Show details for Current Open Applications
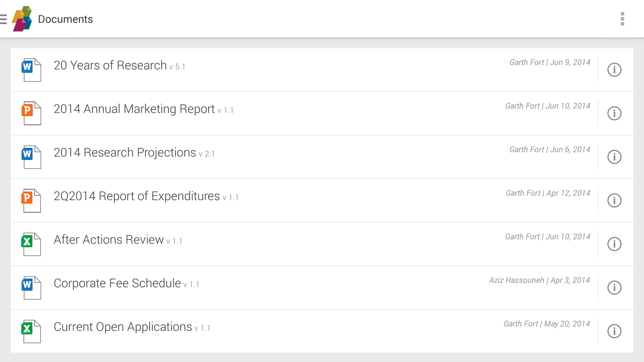This screenshot has width=644, height=362. pyautogui.click(x=614, y=331)
